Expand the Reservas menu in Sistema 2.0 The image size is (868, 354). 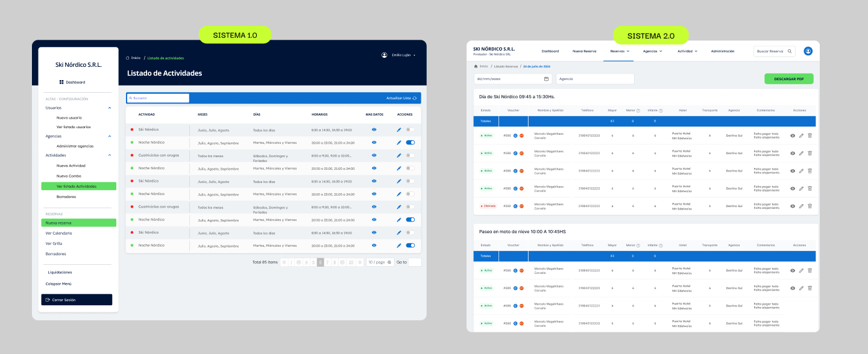click(620, 51)
